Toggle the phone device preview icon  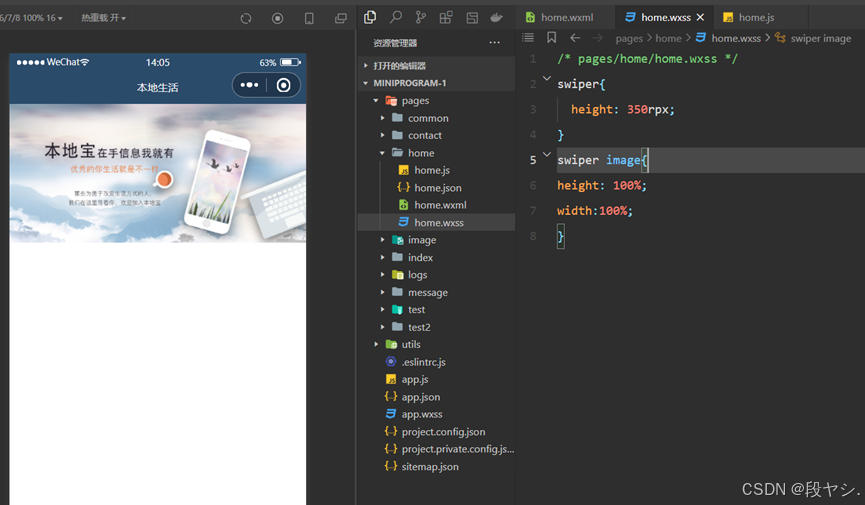309,18
